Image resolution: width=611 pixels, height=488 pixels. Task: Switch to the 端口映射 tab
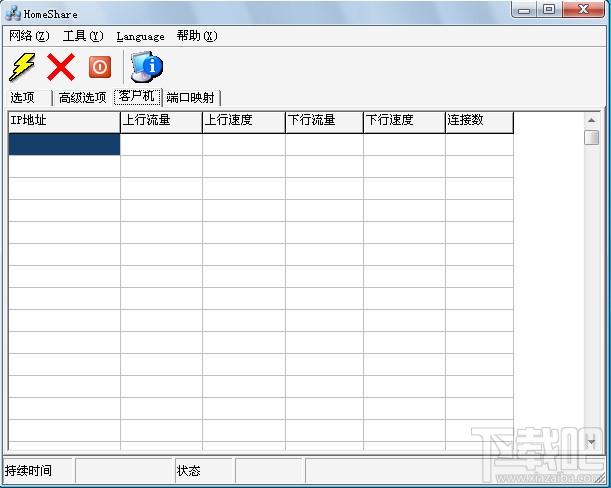(191, 97)
